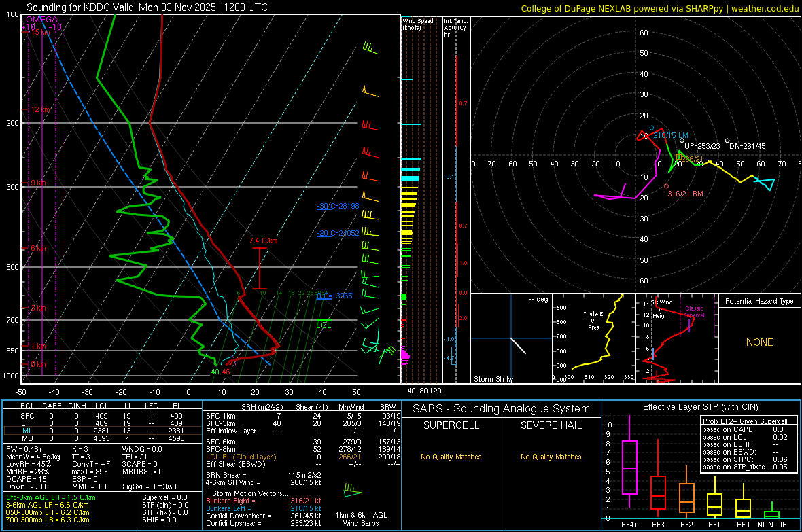
Task: Select the SFC parcel row
Action: tap(101, 416)
